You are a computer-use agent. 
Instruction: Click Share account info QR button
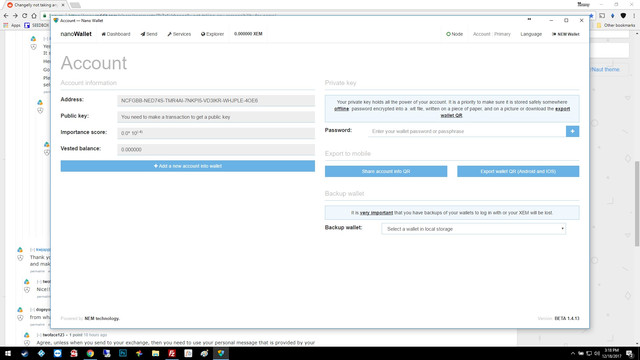386,171
